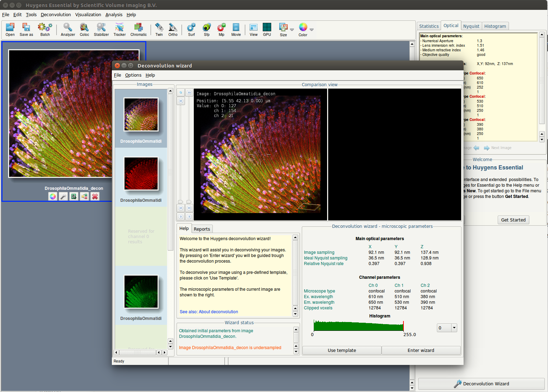
Task: Expand the Size dropdown arrow
Action: point(292,30)
